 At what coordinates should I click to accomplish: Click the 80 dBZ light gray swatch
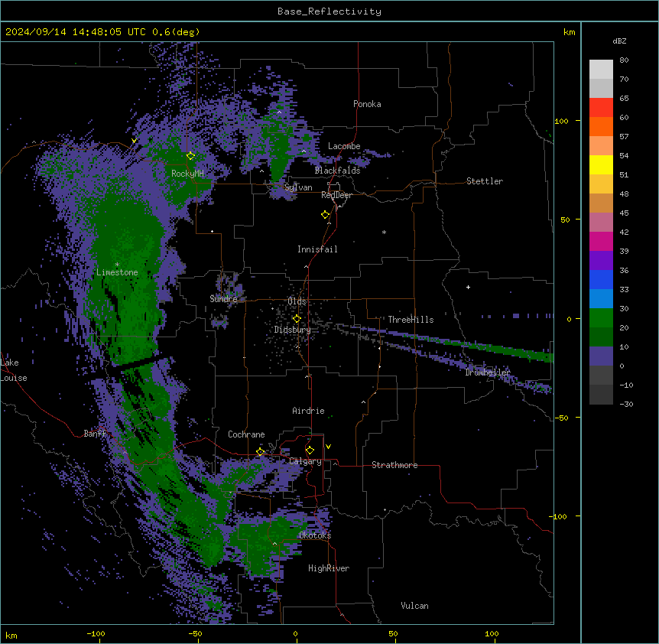pyautogui.click(x=601, y=70)
